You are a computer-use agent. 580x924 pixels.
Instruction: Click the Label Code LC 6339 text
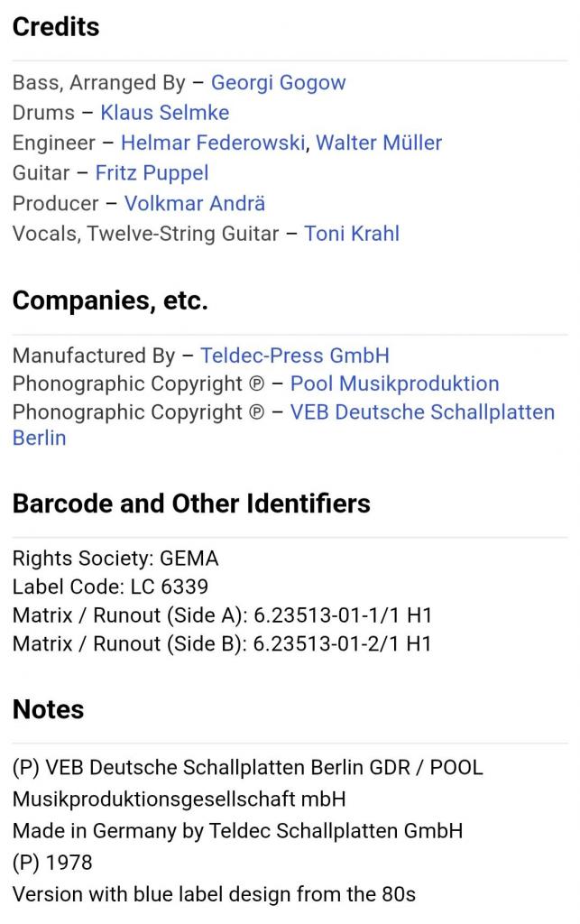[x=110, y=587]
